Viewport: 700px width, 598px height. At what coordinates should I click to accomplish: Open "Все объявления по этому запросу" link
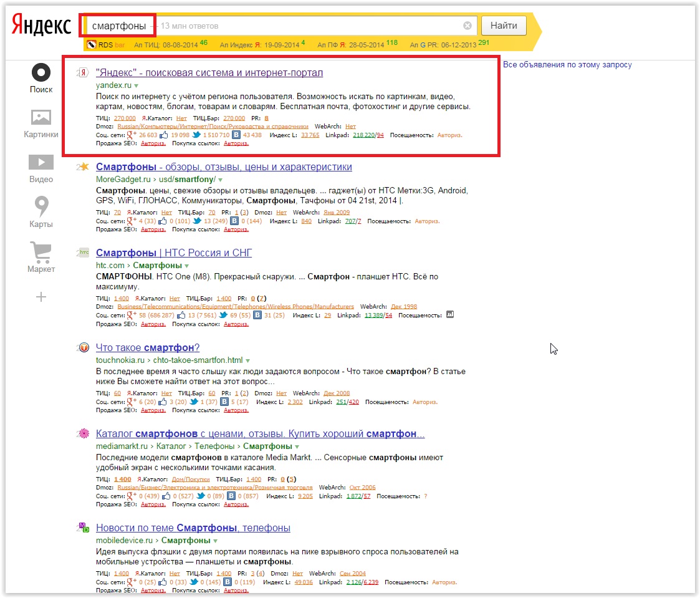[567, 65]
